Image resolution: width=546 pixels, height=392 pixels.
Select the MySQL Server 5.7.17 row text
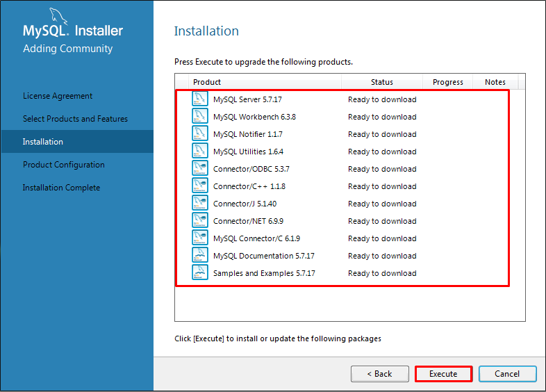click(x=247, y=99)
